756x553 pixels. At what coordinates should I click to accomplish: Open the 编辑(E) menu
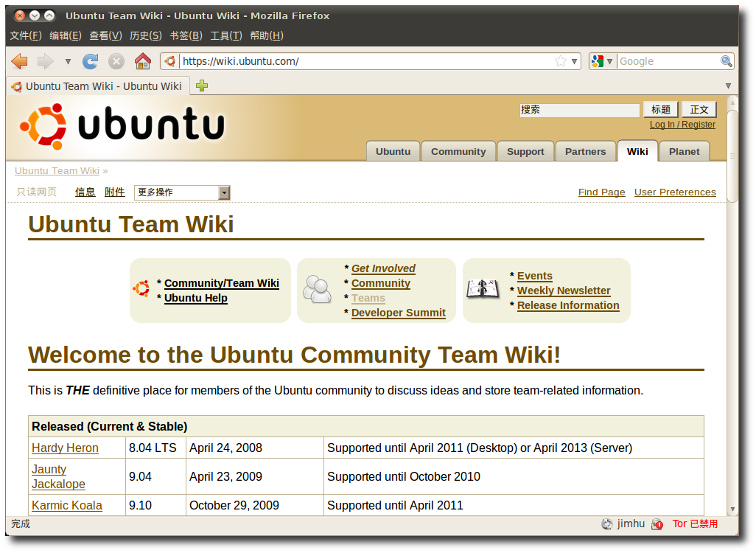coord(66,35)
